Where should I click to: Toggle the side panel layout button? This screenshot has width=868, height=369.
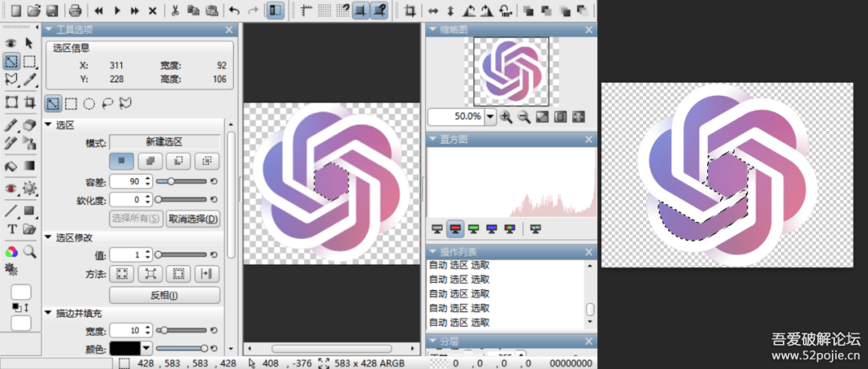click(275, 10)
